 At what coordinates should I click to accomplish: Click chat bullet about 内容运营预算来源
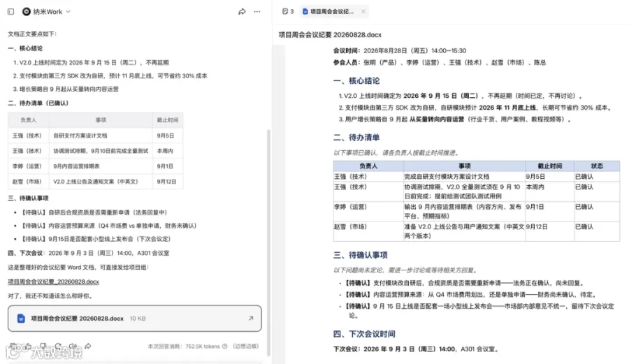click(x=109, y=226)
